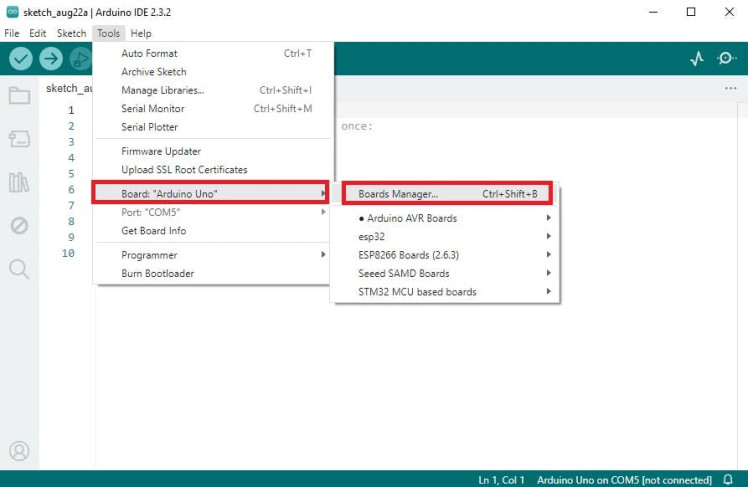This screenshot has width=748, height=487.
Task: Open the File menu
Action: click(12, 33)
